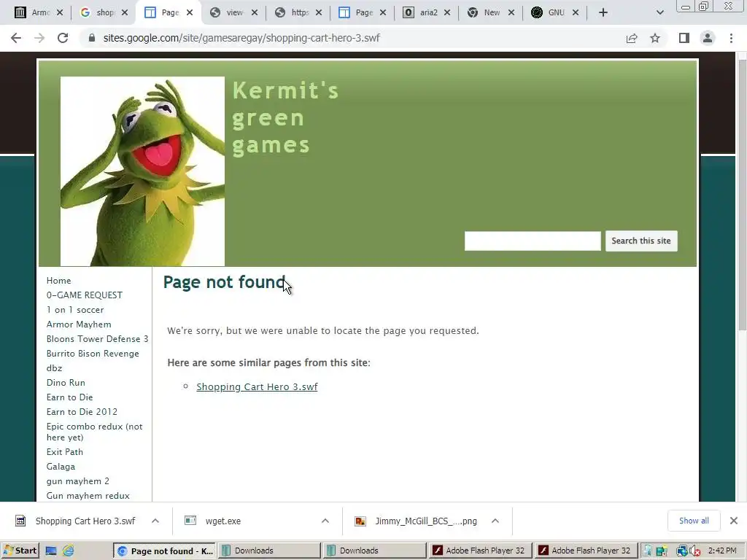The image size is (747, 560).
Task: Open the 0-GAME REQUEST link
Action: (85, 295)
